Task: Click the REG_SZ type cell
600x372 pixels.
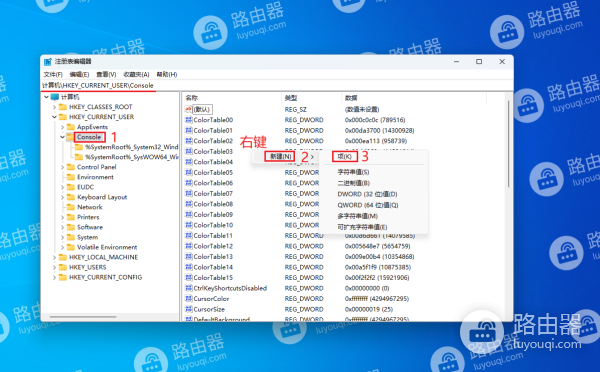Action: pyautogui.click(x=295, y=109)
